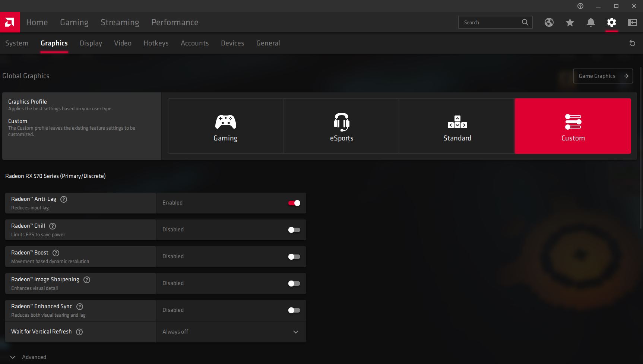The image size is (643, 364).
Task: Toggle the sidebar panel icon
Action: click(632, 22)
